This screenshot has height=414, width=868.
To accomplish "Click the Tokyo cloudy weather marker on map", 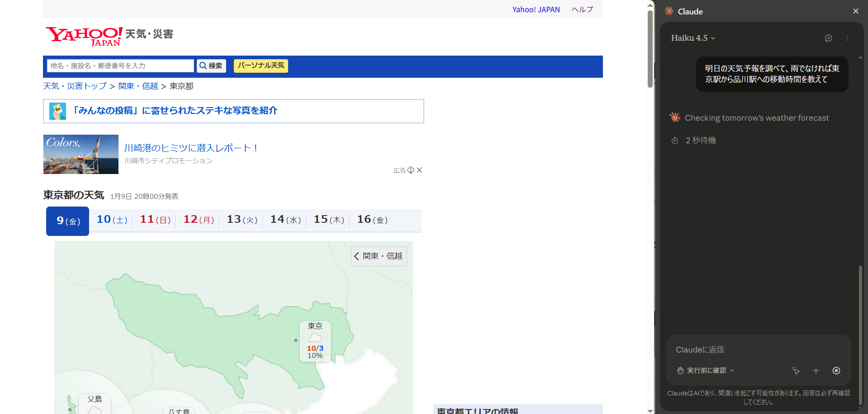I will (x=315, y=341).
